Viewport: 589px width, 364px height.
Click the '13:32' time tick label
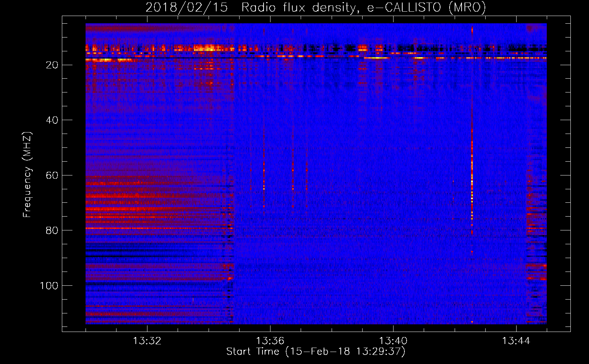(147, 341)
